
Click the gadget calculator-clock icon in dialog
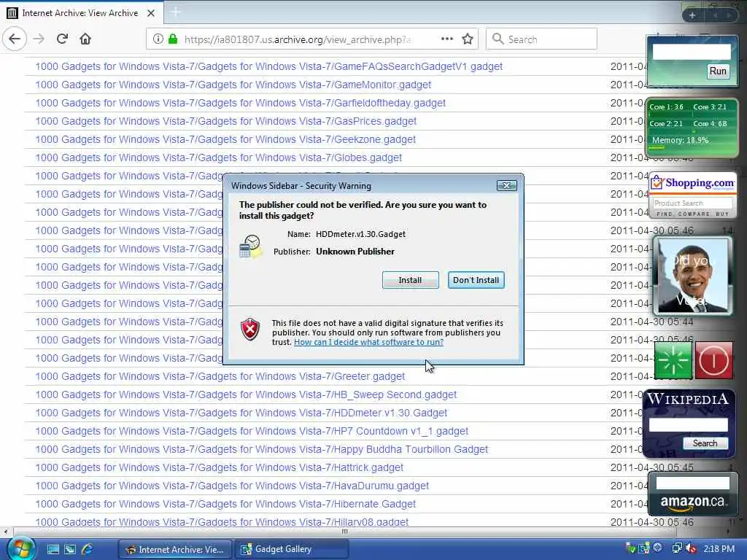click(251, 246)
